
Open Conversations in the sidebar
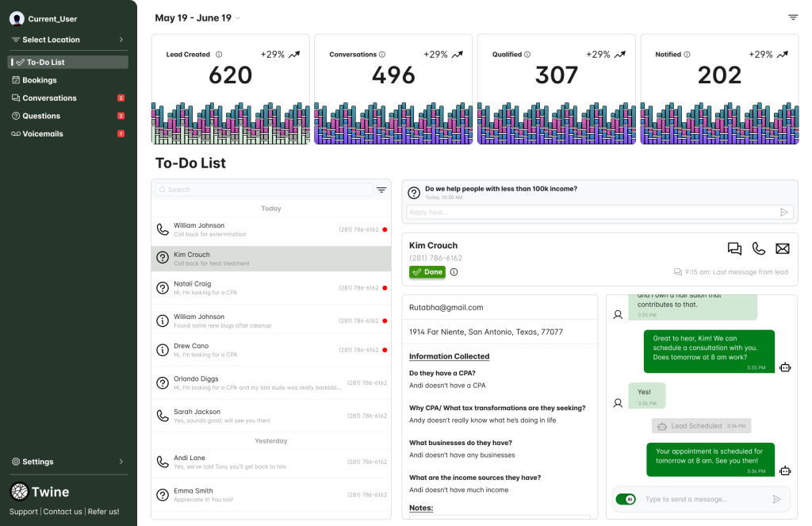[x=49, y=98]
